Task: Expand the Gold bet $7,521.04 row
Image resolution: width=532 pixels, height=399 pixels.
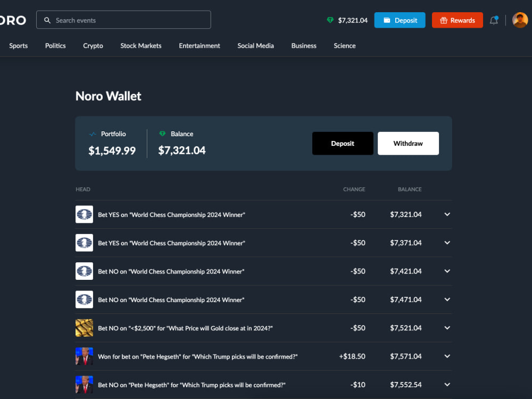Action: (447, 328)
